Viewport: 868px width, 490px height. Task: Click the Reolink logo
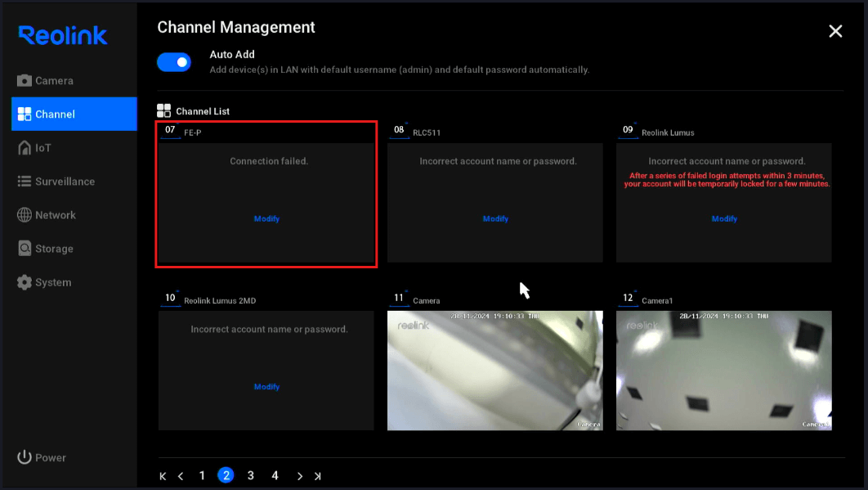[63, 35]
